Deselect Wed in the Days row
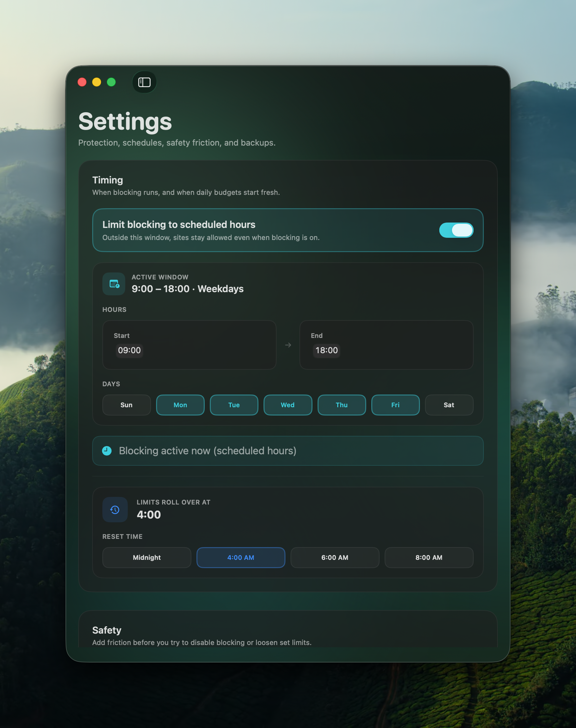Viewport: 576px width, 728px height. click(x=288, y=405)
